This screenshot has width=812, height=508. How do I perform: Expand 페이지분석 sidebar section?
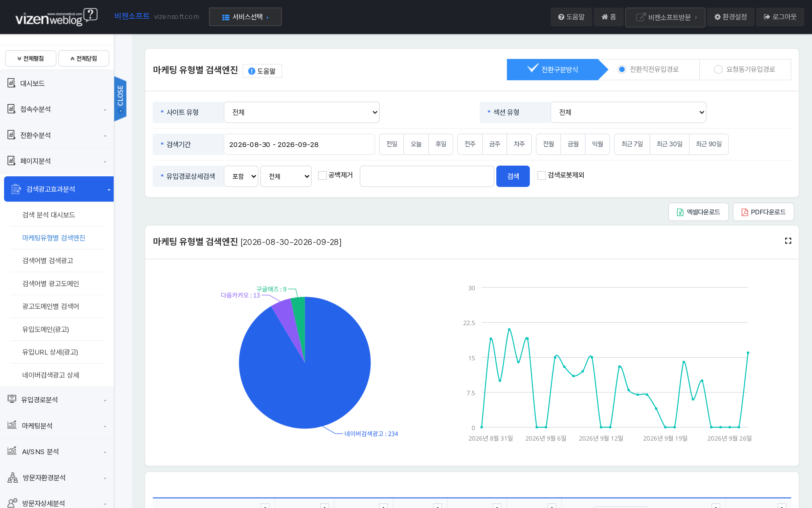[x=57, y=161]
